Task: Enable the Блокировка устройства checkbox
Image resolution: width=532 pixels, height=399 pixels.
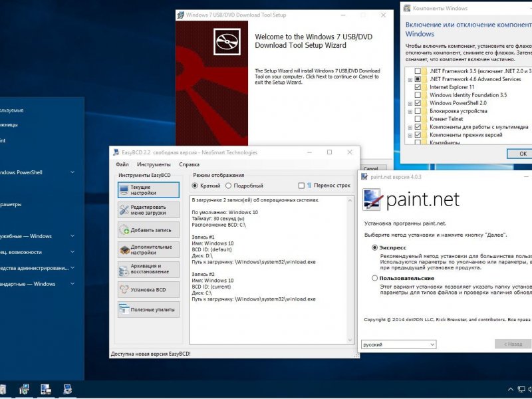Action: [418, 111]
